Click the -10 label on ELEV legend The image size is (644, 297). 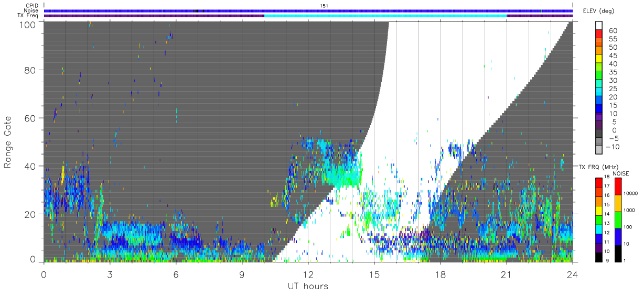613,147
